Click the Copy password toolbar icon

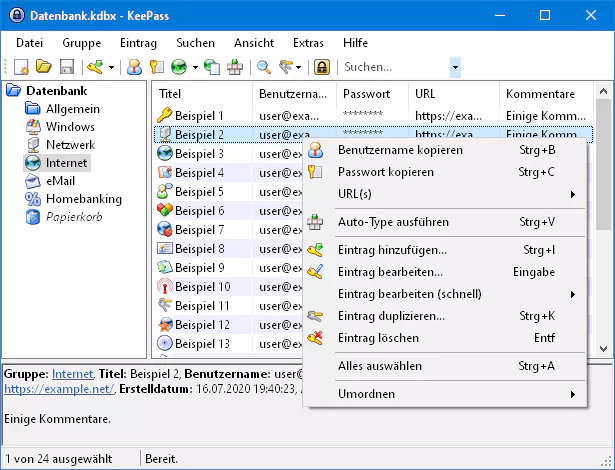[x=157, y=67]
